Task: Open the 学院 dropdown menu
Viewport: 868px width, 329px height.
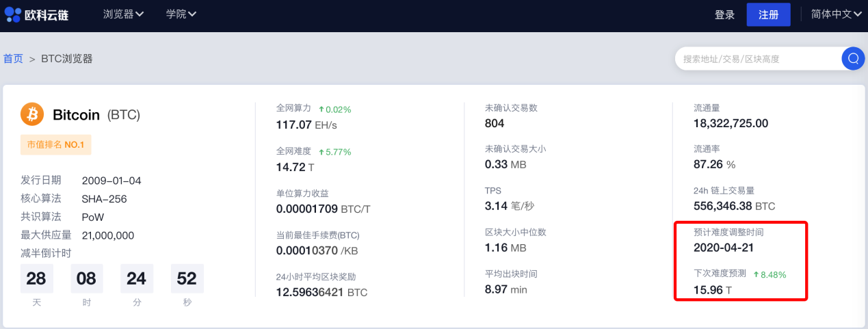Action: click(181, 14)
